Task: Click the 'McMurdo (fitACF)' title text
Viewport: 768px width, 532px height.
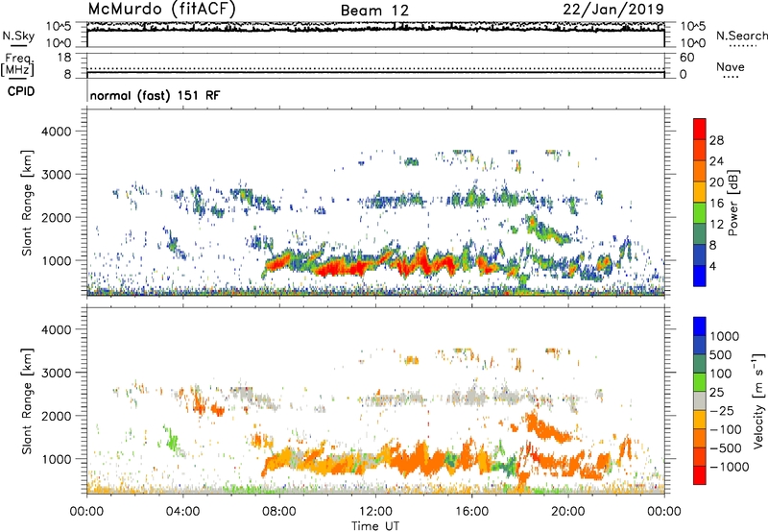Action: (x=161, y=10)
